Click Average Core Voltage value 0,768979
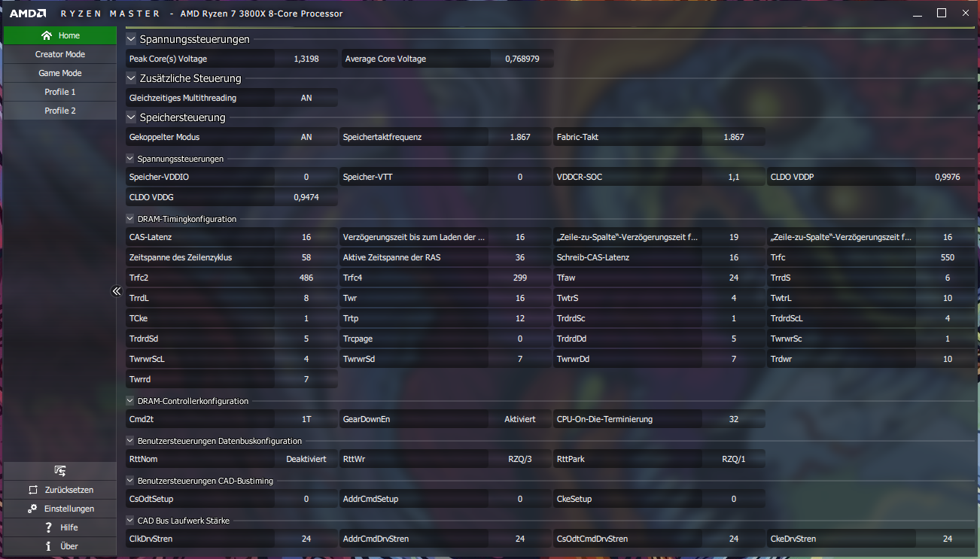 point(522,59)
